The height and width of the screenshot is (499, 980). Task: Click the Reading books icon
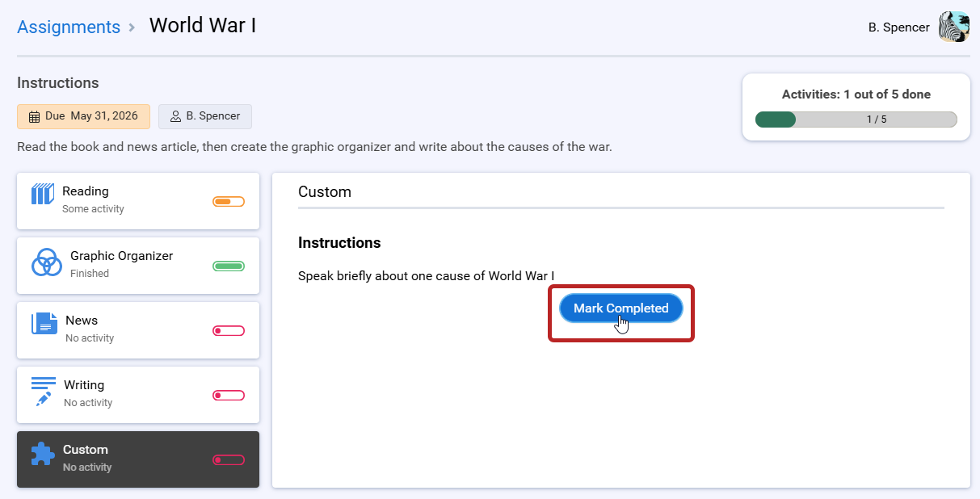(x=43, y=195)
